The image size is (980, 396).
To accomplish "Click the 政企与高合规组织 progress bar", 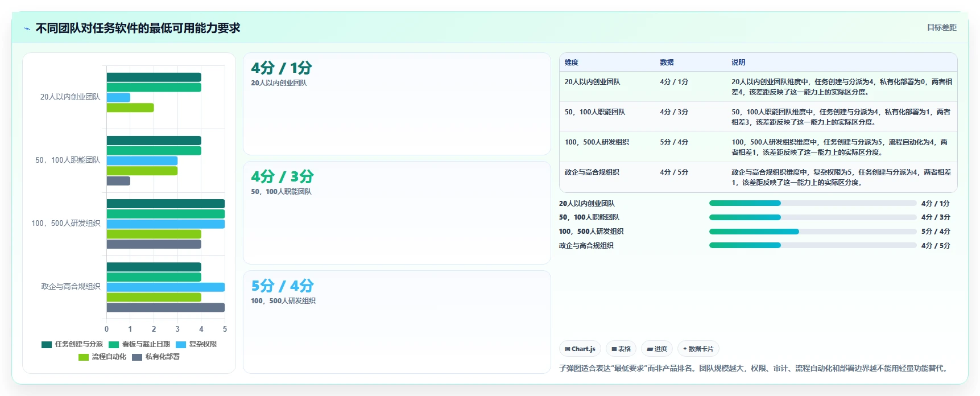I will pyautogui.click(x=813, y=245).
